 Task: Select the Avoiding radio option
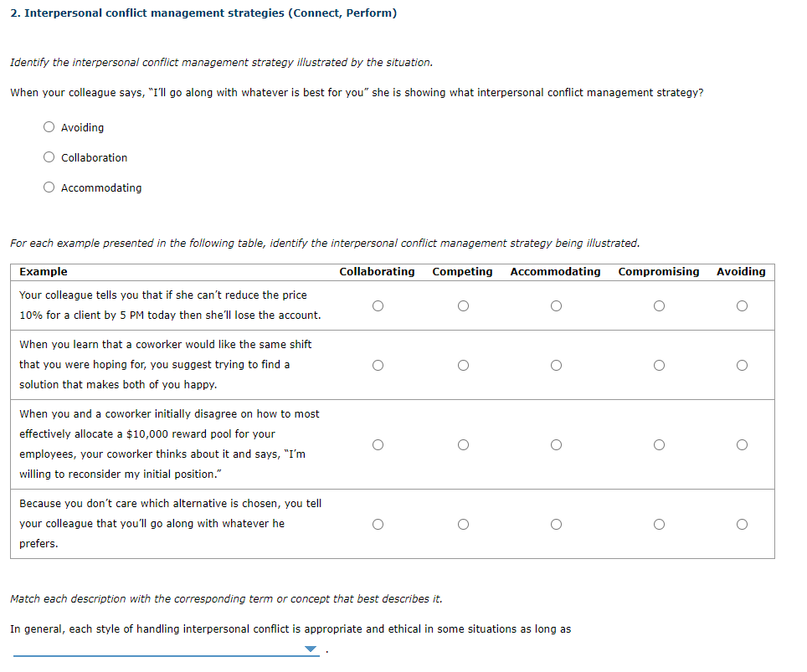[49, 126]
